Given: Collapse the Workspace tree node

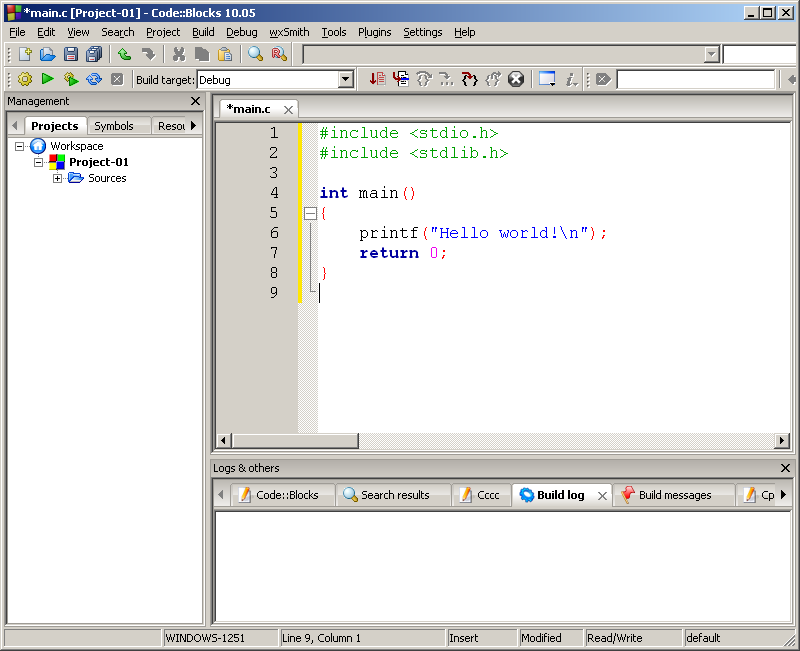Looking at the screenshot, I should tap(19, 146).
